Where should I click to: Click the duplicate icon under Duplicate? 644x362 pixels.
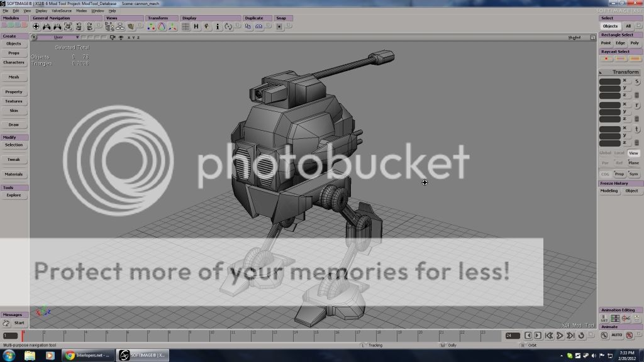click(x=248, y=27)
